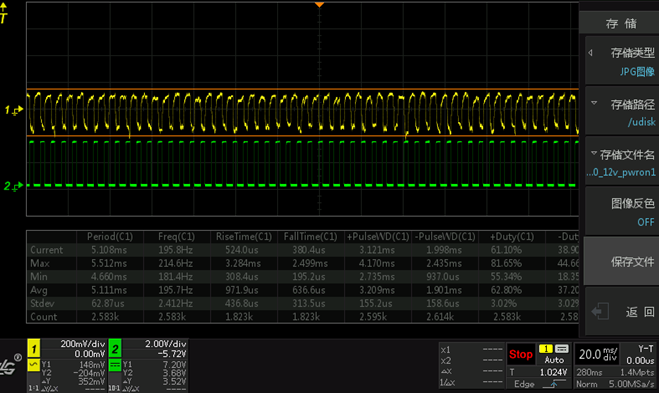Click the trigger level T marker
Viewport: 659px width, 393px height.
point(4,13)
